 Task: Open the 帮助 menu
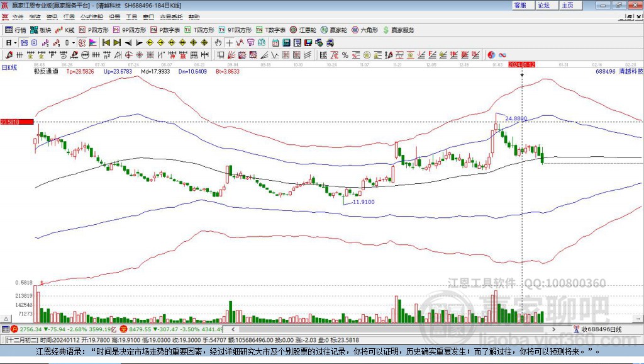[194, 17]
